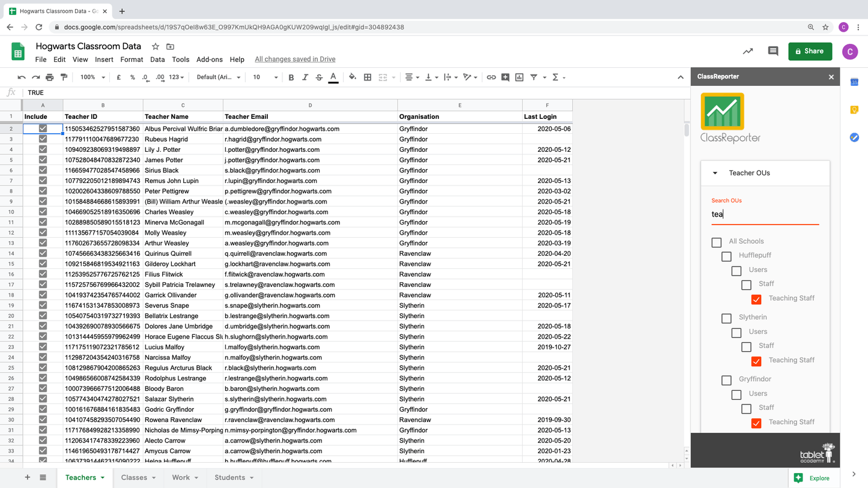The width and height of the screenshot is (868, 488).
Task: Uncheck Teaching Staff under Hufflepuff
Action: tap(756, 299)
